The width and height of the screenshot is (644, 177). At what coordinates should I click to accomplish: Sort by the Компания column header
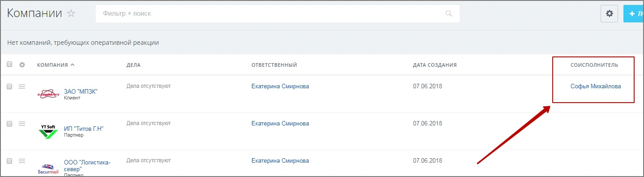click(55, 65)
